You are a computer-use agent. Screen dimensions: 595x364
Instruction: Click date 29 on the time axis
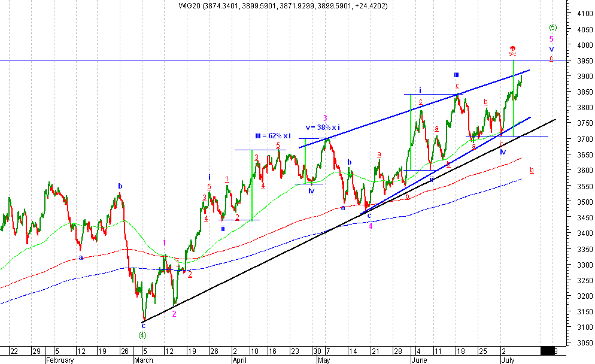pos(37,351)
